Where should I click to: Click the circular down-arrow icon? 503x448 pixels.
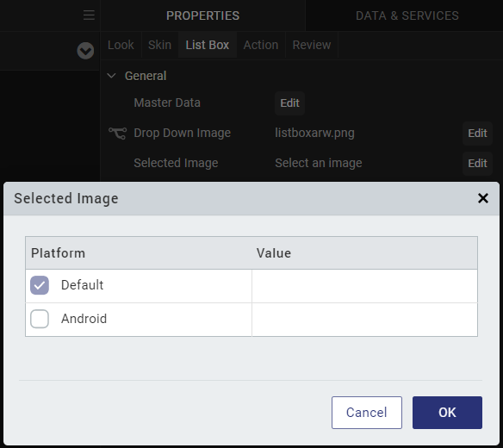point(85,51)
